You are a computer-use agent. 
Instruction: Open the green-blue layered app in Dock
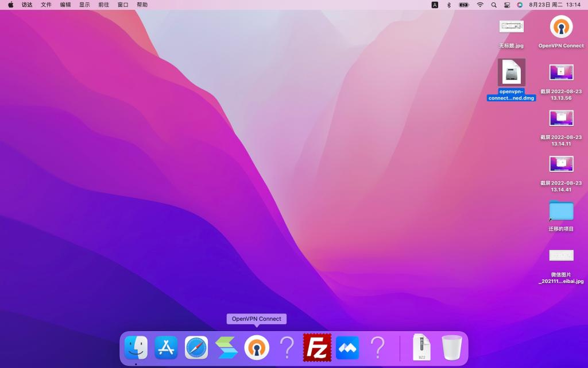(226, 347)
